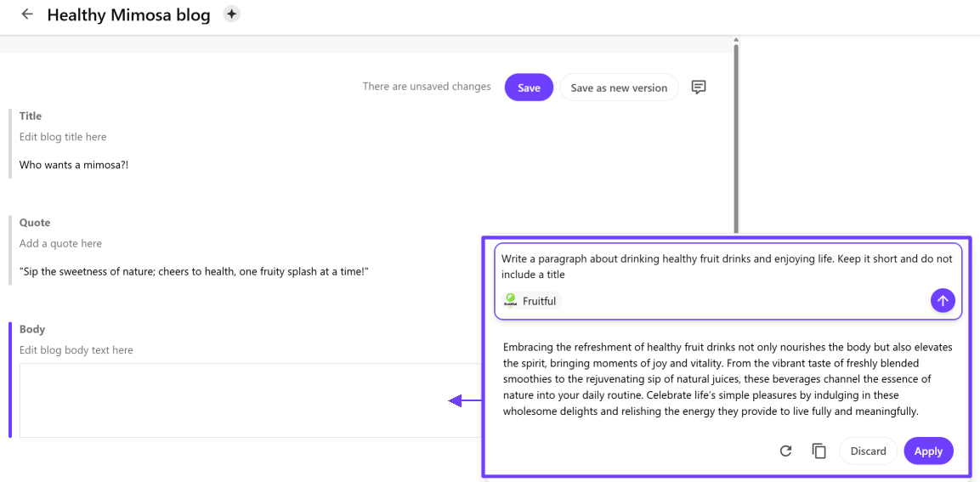980x482 pixels.
Task: Click the prompt text in the AI box
Action: coord(727,266)
